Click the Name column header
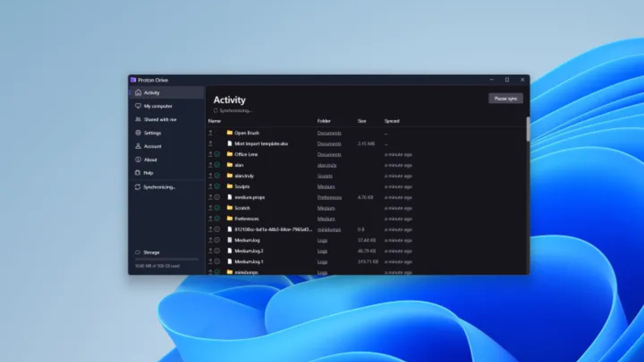 pyautogui.click(x=214, y=121)
